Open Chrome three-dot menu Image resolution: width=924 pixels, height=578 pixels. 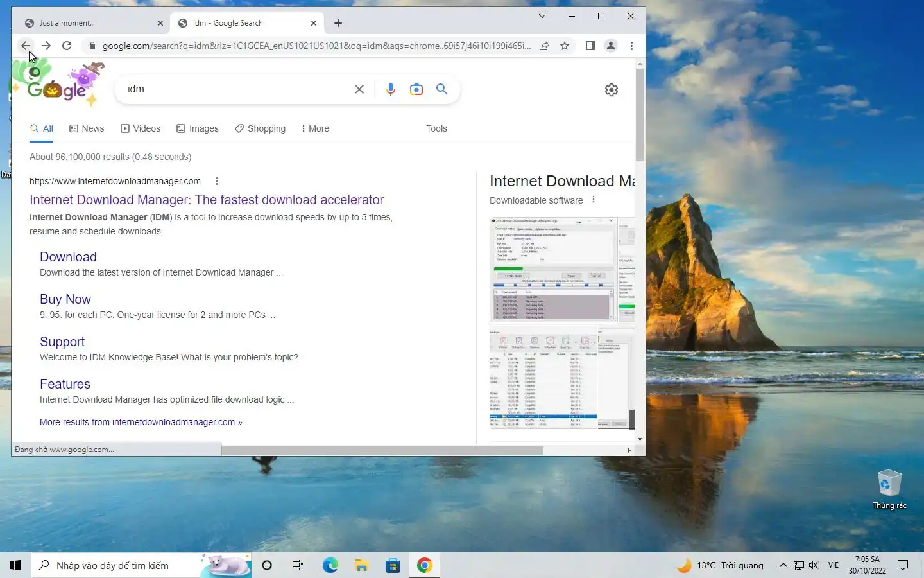[631, 46]
